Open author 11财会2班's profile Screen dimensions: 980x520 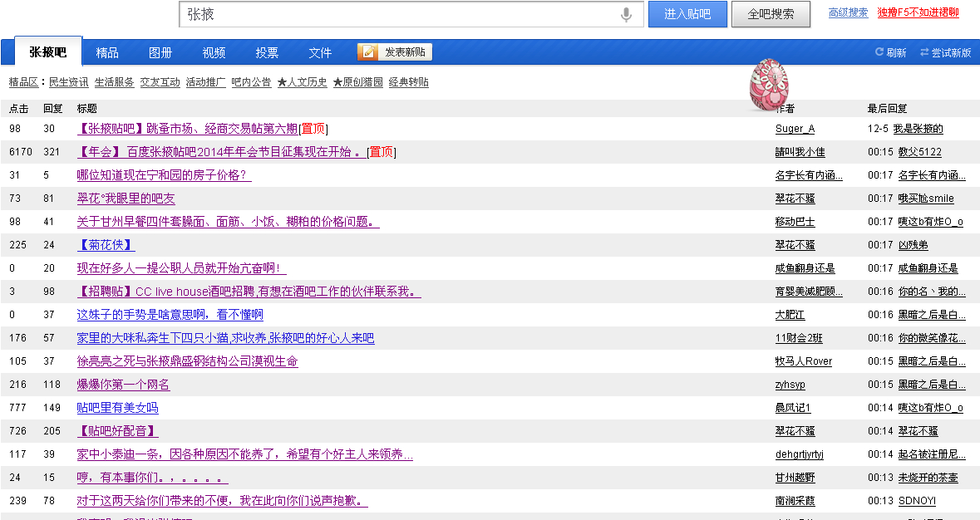pos(799,338)
